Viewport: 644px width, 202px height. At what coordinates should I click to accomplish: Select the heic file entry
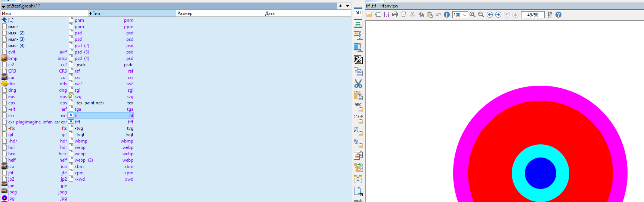[x=34, y=154]
